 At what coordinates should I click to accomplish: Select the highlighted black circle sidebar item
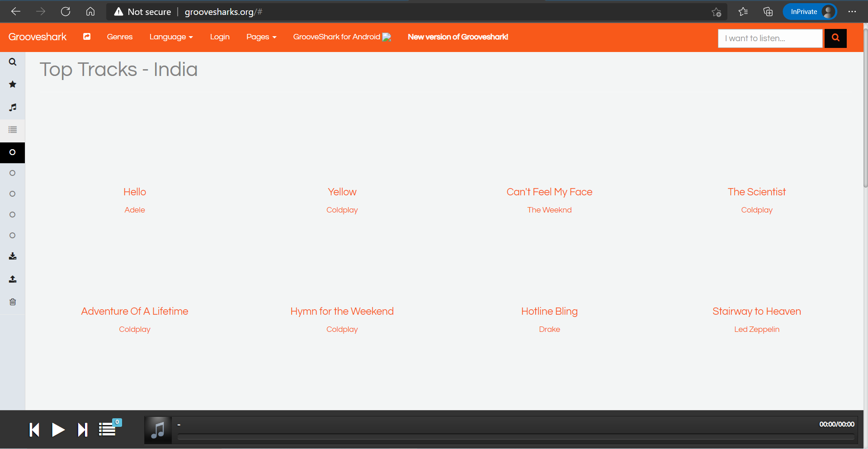pyautogui.click(x=12, y=152)
